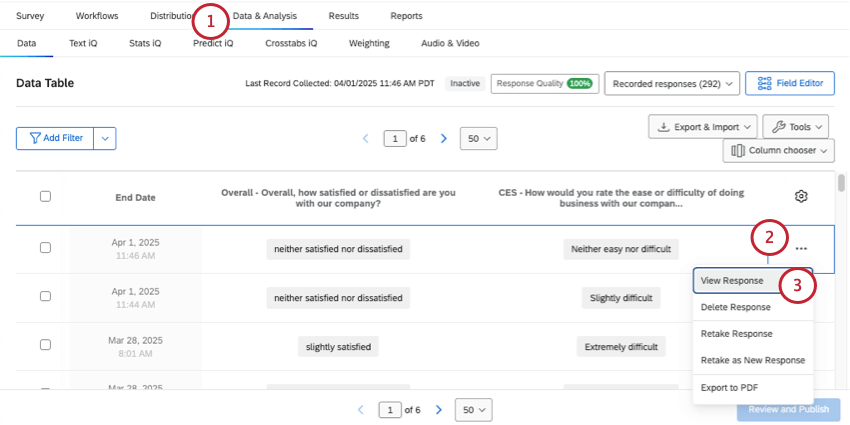Click the CES ease of business column header
850x425 pixels.
pyautogui.click(x=621, y=198)
